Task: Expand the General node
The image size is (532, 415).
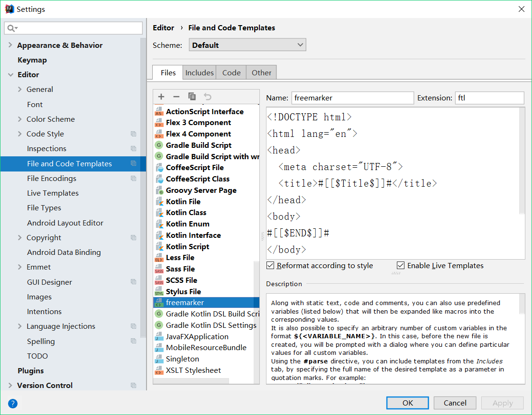Action: pyautogui.click(x=20, y=89)
